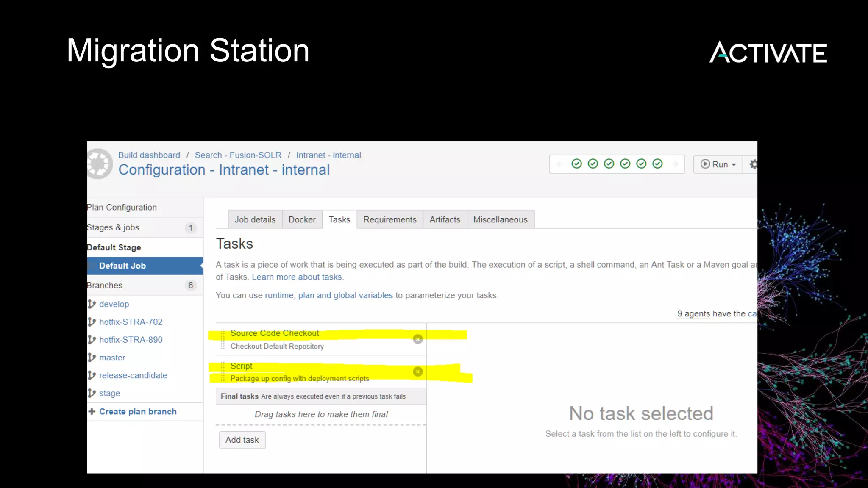Grab the drag handle of Script task

(x=223, y=372)
